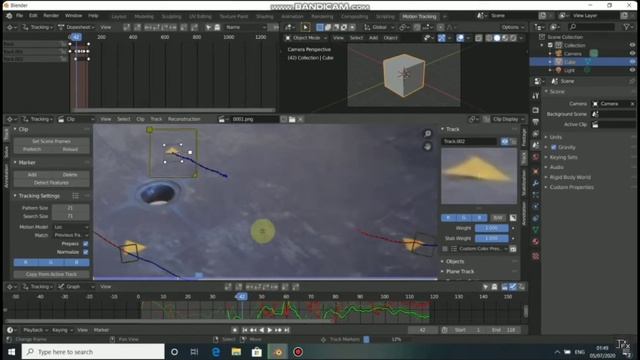The height and width of the screenshot is (360, 640).
Task: Click the Blender logo in top menu bar
Action: (x=9, y=16)
